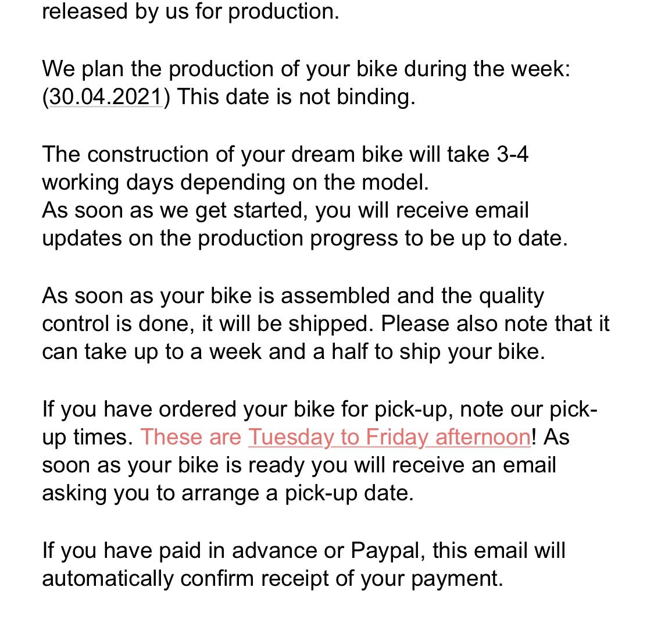Click the "This date is not binding" text
Image resolution: width=654 pixels, height=644 pixels.
(296, 97)
